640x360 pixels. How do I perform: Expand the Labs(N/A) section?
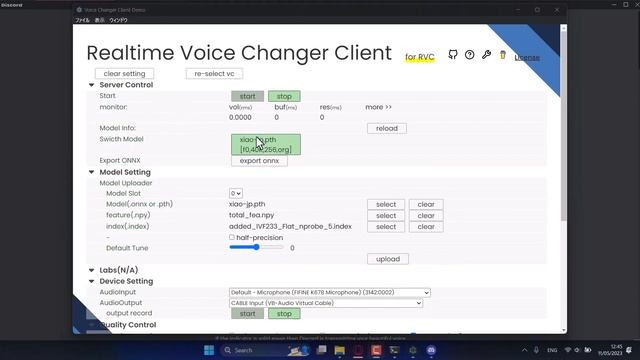click(x=91, y=270)
